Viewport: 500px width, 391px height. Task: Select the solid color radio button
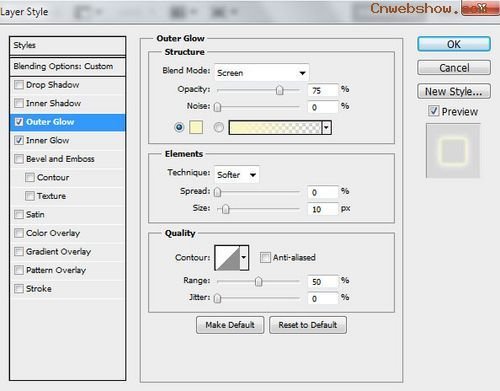(x=179, y=127)
